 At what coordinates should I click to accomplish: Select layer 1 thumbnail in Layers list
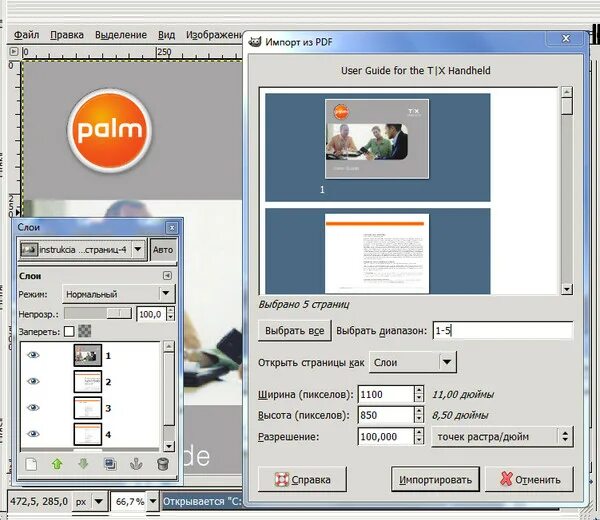pyautogui.click(x=88, y=355)
